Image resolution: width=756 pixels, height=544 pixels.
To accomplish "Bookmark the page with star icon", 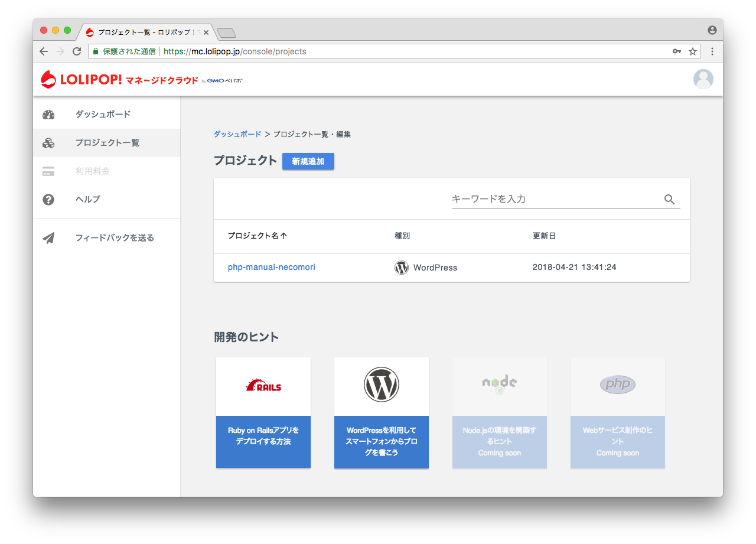I will [693, 51].
